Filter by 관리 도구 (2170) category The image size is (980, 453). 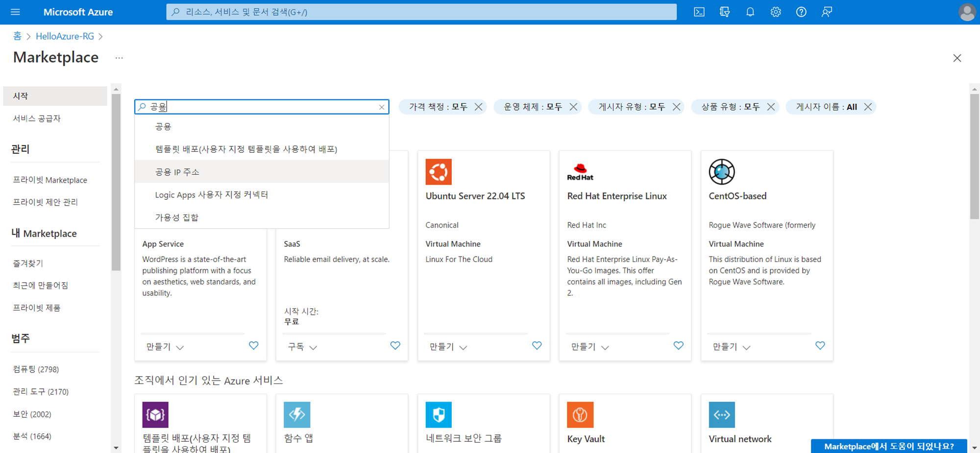(x=41, y=392)
